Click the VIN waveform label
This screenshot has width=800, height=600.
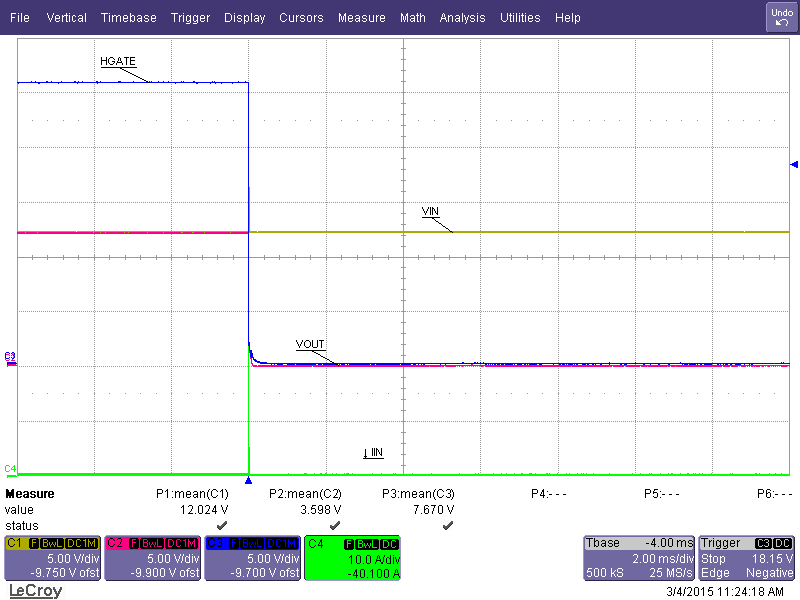[x=430, y=211]
